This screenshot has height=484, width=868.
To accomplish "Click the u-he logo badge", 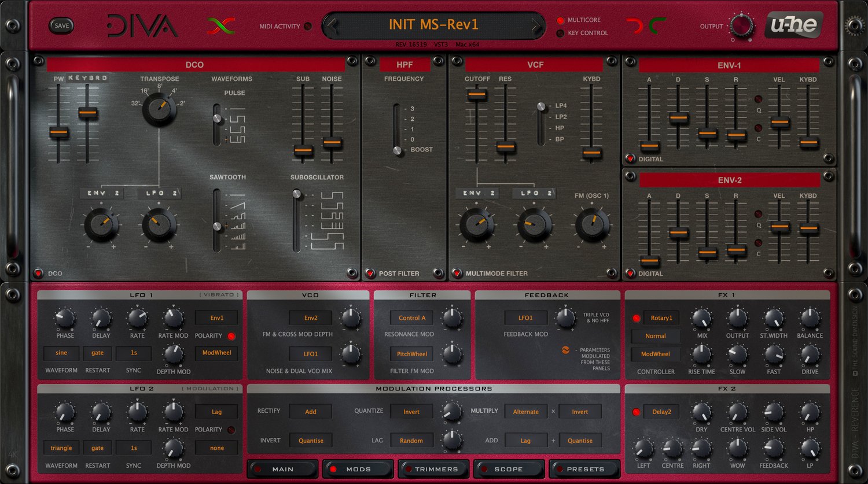I will pos(793,25).
